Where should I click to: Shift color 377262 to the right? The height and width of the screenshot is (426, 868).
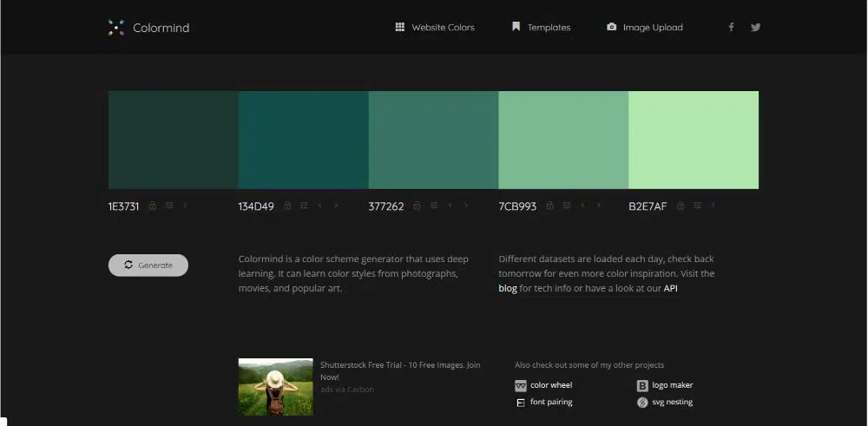tap(466, 206)
